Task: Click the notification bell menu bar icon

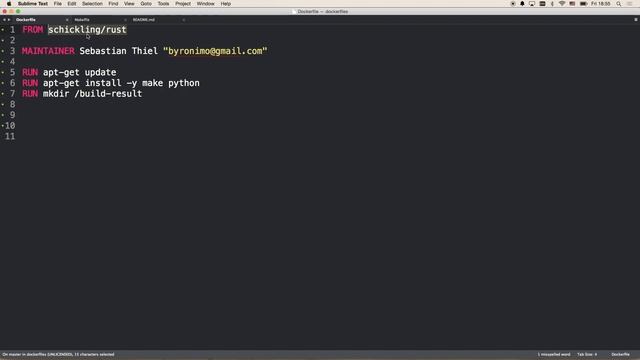Action: click(522, 4)
